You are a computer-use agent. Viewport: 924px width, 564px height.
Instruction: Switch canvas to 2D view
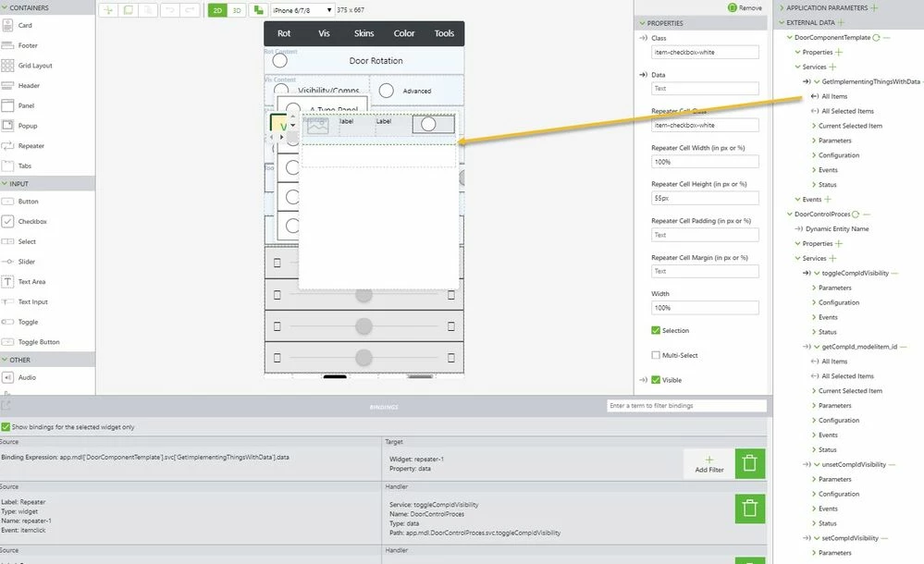(217, 10)
